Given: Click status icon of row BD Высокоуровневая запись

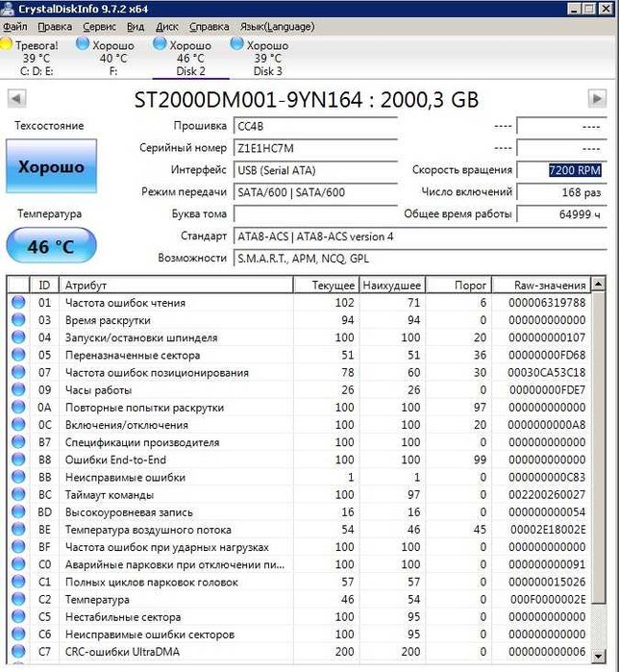Looking at the screenshot, I should pos(18,511).
